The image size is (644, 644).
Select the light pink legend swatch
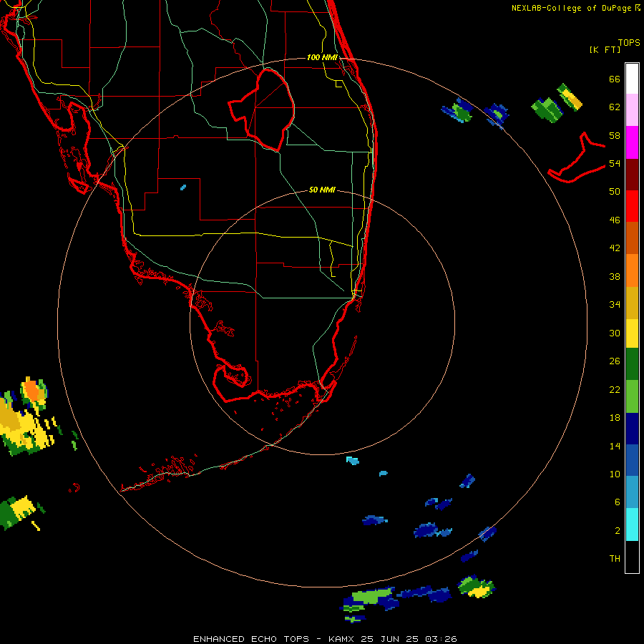632,110
